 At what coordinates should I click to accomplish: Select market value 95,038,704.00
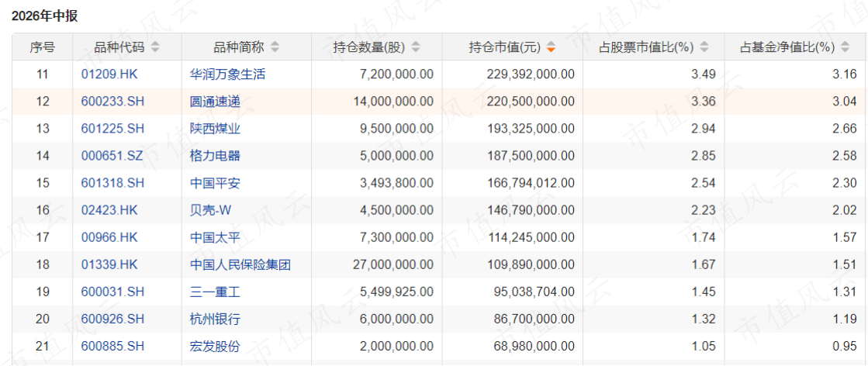click(534, 292)
